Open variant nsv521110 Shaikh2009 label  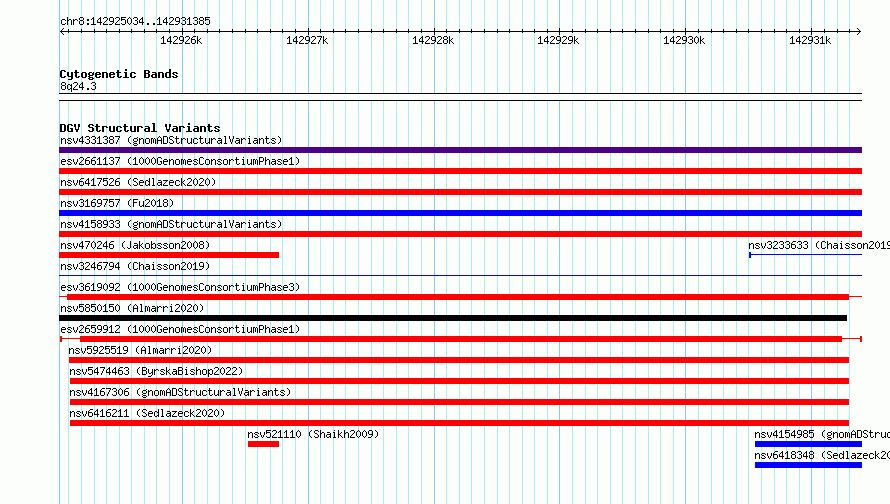pos(313,434)
